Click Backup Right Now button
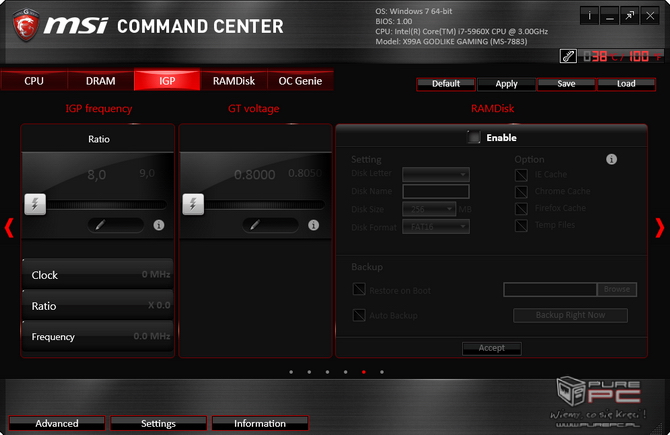The height and width of the screenshot is (435, 670). tap(570, 315)
